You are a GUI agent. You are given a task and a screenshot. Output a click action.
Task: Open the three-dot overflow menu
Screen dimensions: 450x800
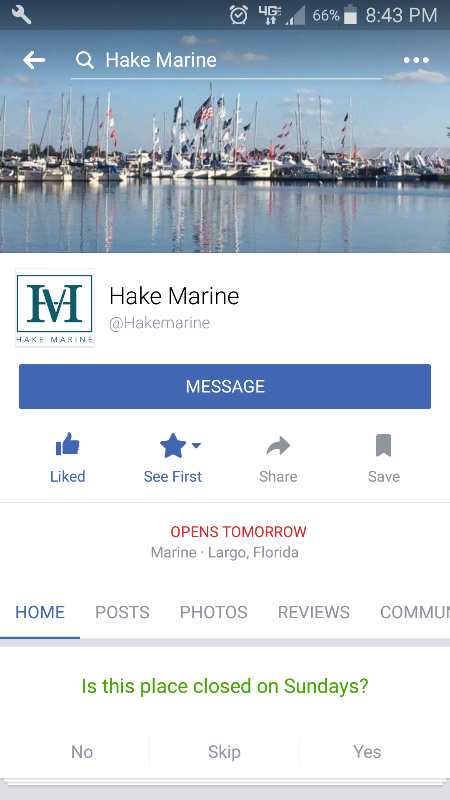click(416, 60)
